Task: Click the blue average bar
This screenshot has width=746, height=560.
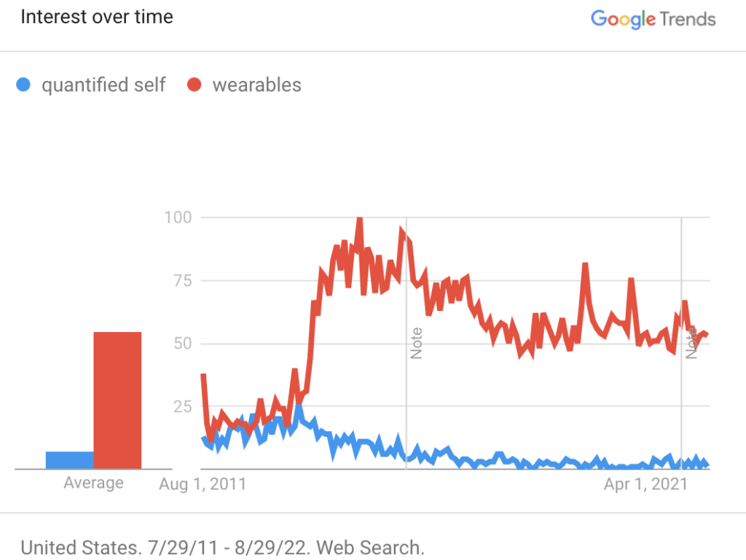Action: point(69,460)
